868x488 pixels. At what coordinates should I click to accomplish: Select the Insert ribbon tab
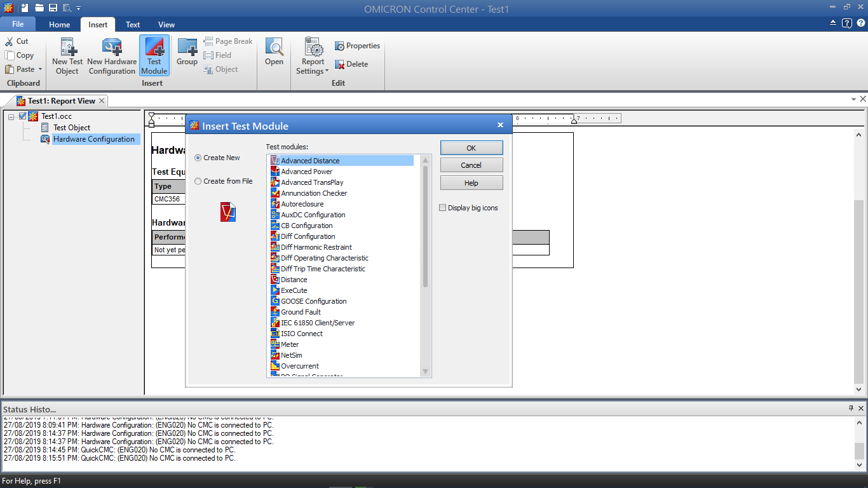point(98,25)
